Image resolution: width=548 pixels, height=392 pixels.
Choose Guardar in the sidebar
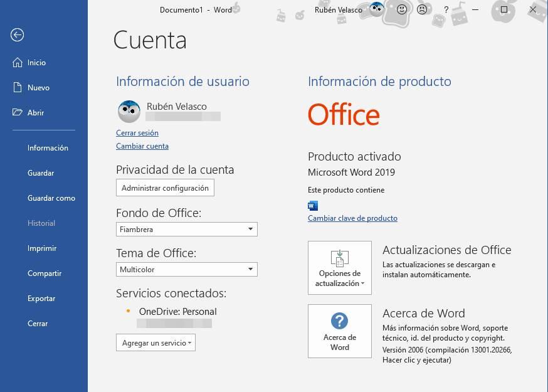(41, 173)
